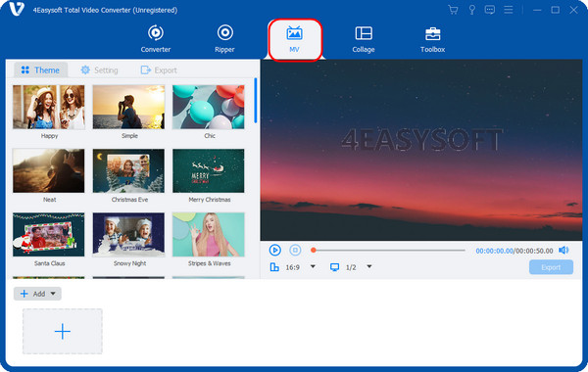Image resolution: width=588 pixels, height=372 pixels.
Task: Open the Toolbox module
Action: [x=432, y=38]
